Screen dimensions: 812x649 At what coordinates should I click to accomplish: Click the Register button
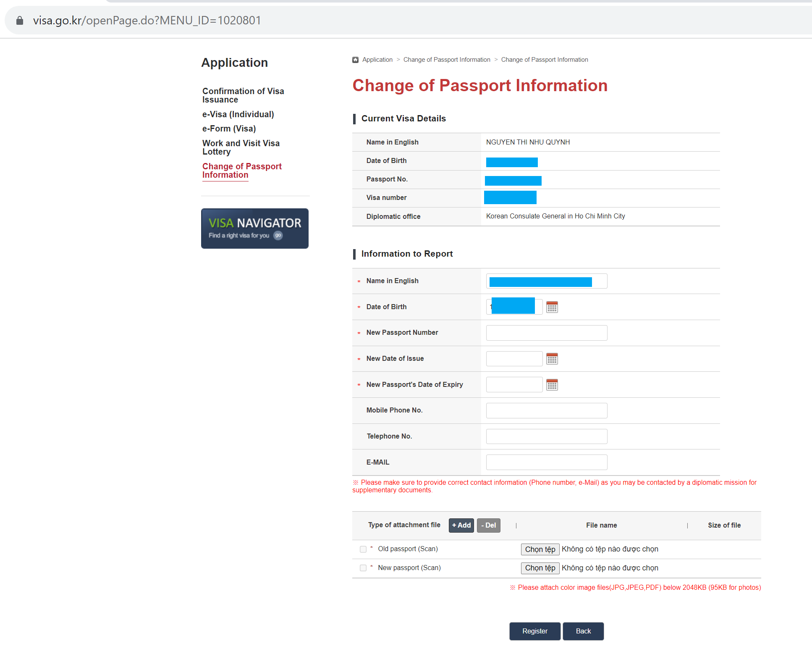click(x=534, y=631)
